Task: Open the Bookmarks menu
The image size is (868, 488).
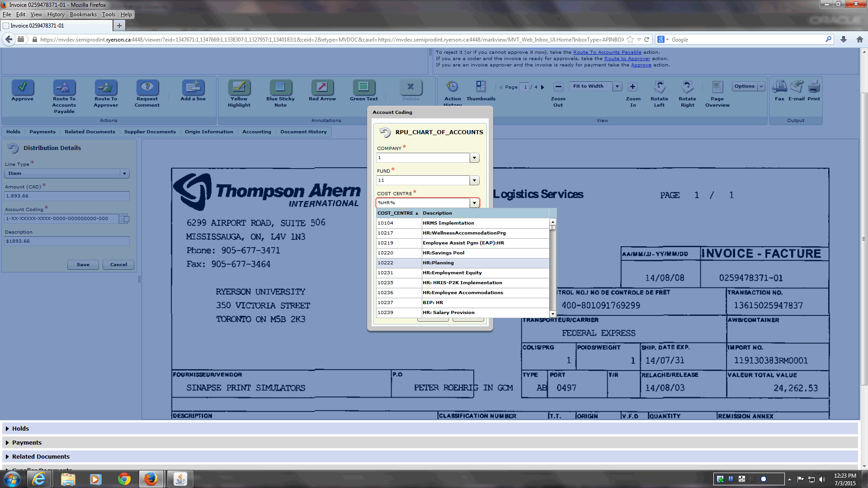Action: point(83,14)
